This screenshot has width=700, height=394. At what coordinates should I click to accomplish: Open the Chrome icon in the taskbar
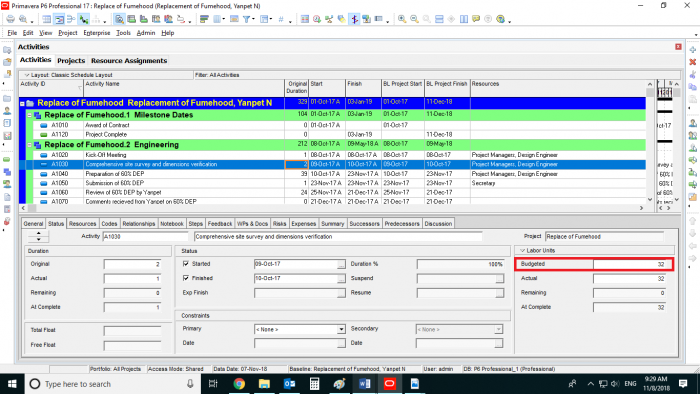coord(239,384)
